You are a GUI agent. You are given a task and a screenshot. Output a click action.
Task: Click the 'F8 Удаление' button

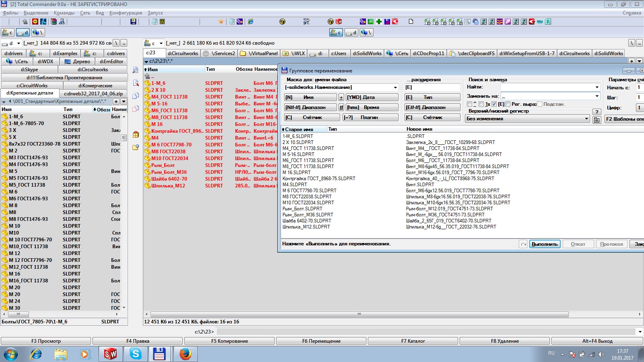point(505,341)
